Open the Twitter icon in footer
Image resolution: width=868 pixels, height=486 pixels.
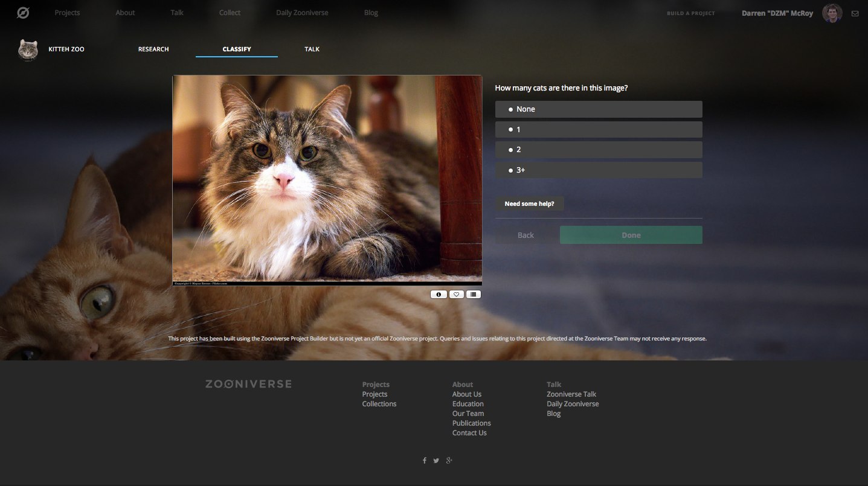[x=436, y=461]
